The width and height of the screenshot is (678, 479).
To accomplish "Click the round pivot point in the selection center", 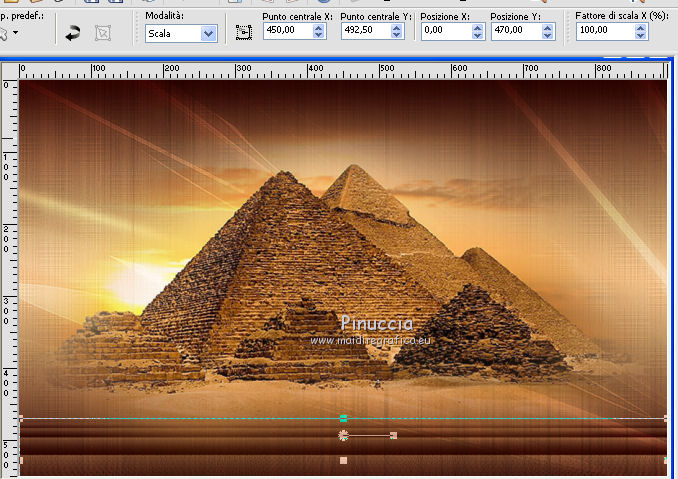I will coord(343,435).
